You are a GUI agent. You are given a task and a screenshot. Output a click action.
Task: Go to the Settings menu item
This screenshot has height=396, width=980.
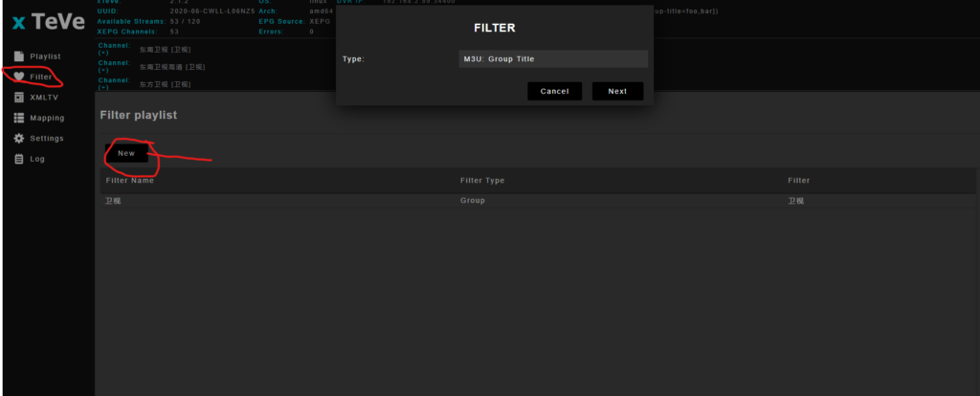(47, 139)
